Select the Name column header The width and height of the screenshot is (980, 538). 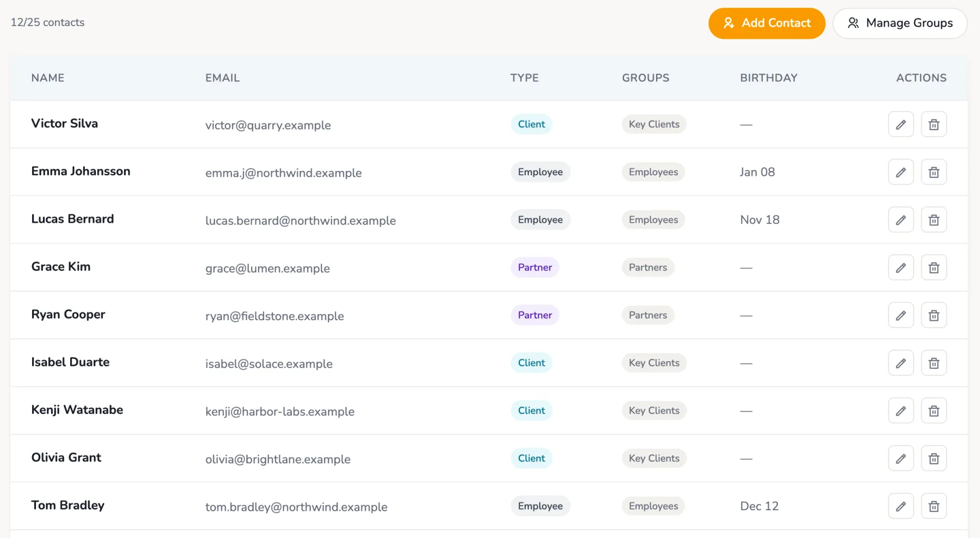(48, 78)
